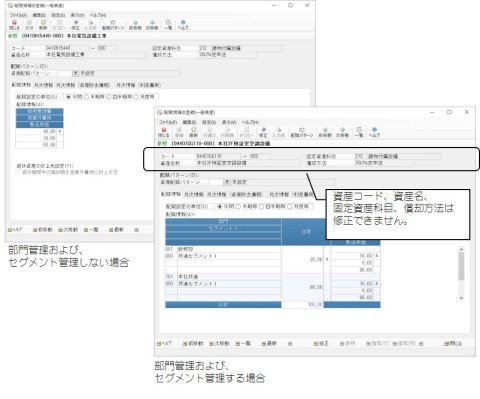
Task: Open ファイル menu in back window
Action: 18,15
